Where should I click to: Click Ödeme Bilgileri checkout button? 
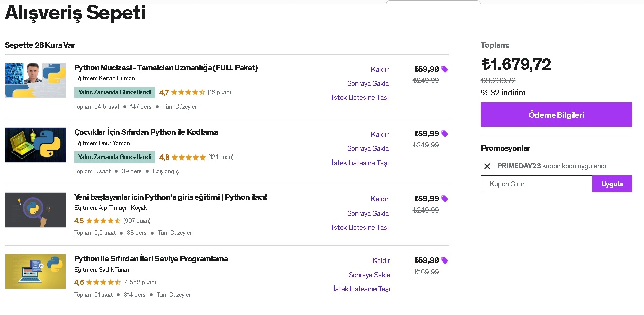click(556, 115)
